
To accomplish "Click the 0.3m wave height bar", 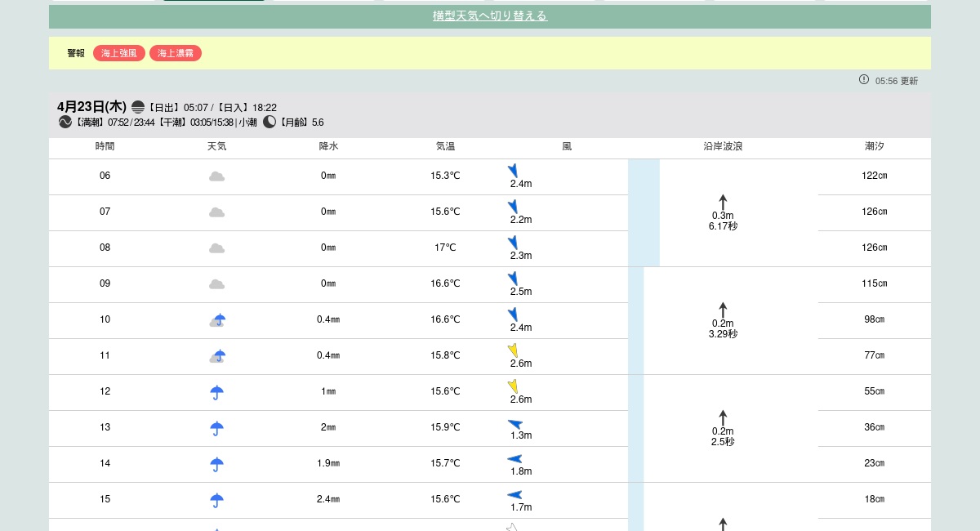I will click(644, 213).
